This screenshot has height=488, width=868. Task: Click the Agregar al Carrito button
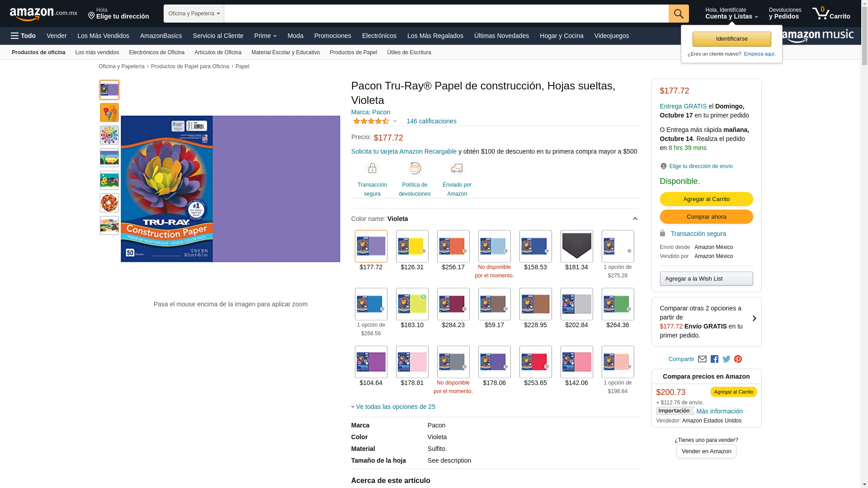[706, 199]
